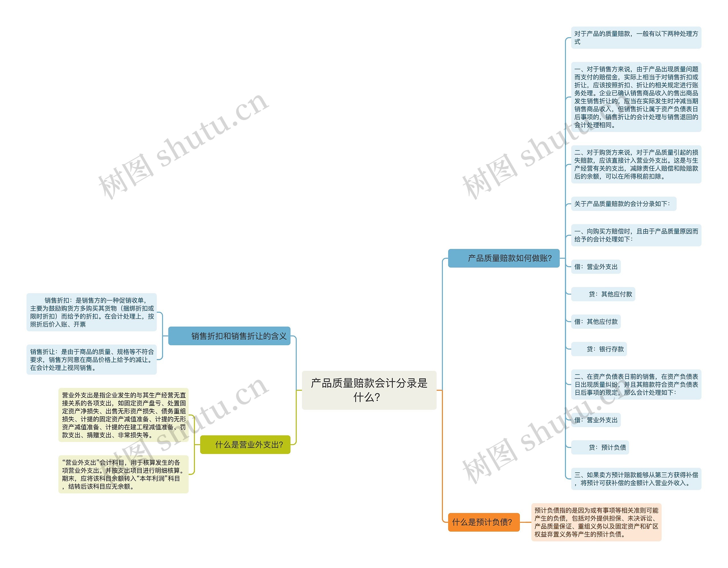Click the 产品质量赔款如何做账 node
The height and width of the screenshot is (568, 728).
[491, 254]
